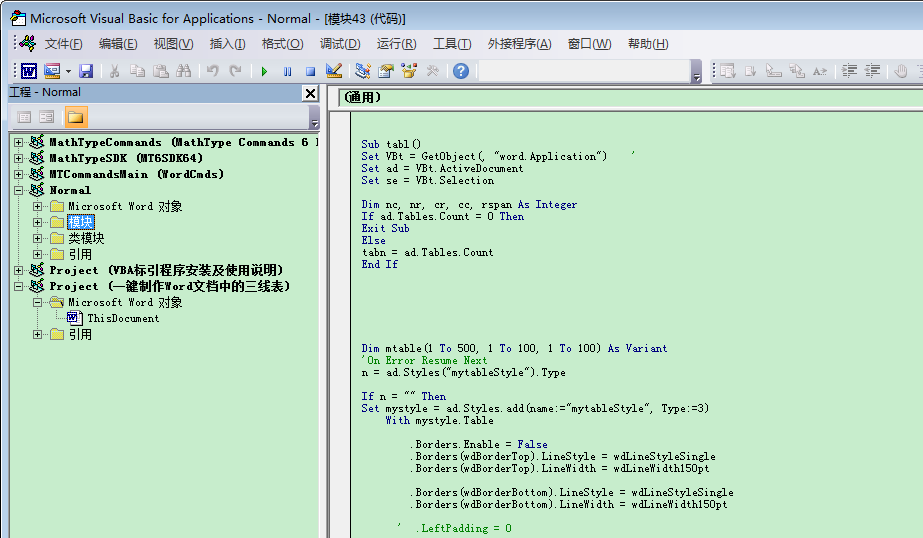The image size is (923, 538).
Task: Click the margin bar beside 'End If'
Action: 340,264
